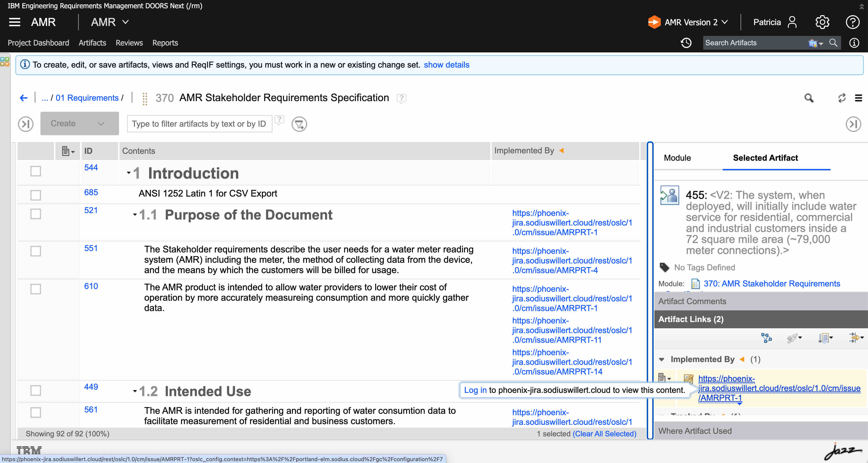Open 01 Requirements breadcrumb folder
This screenshot has width=868, height=463.
point(87,98)
